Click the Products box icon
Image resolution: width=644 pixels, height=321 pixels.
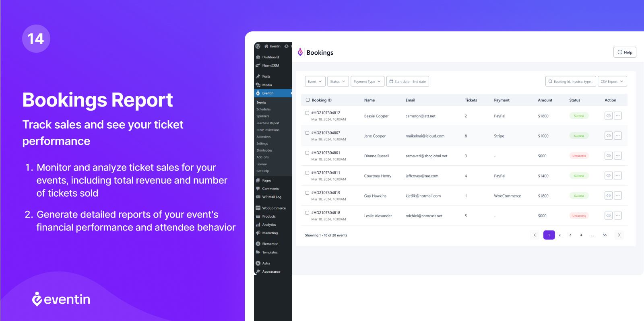258,216
